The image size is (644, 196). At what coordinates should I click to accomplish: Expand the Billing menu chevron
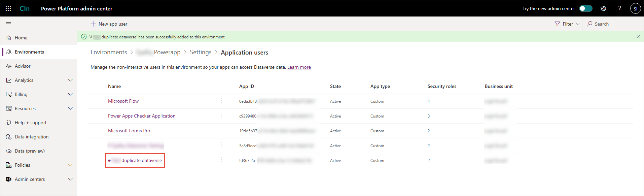coord(70,94)
